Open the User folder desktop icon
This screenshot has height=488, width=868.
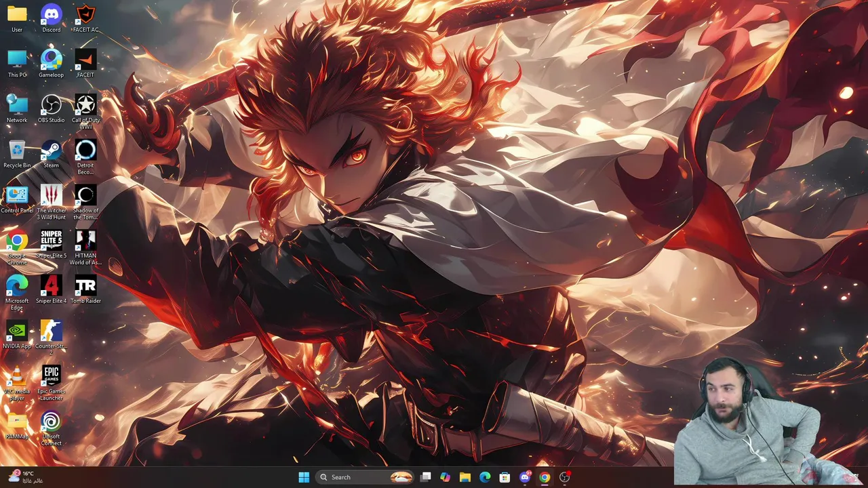coord(17,18)
